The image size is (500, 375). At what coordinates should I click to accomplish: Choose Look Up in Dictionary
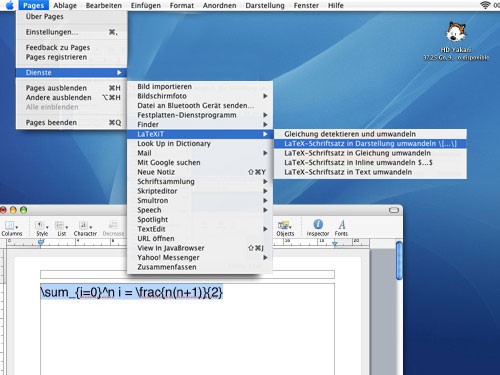click(x=200, y=144)
